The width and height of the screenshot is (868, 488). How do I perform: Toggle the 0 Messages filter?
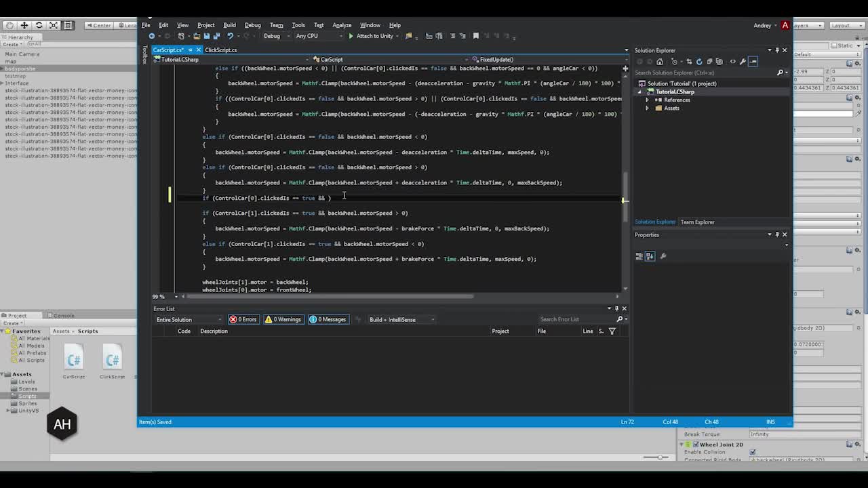click(328, 319)
